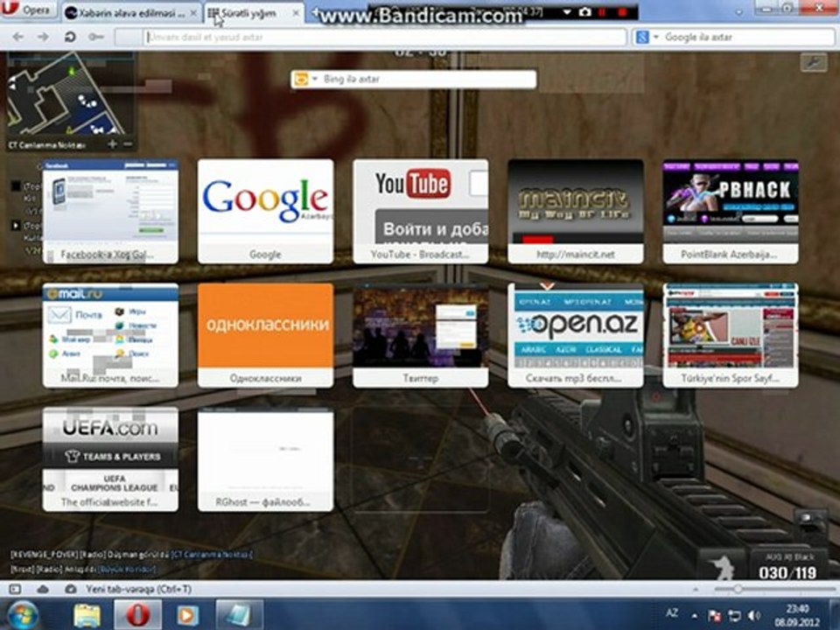Click the browser back arrow
The height and width of the screenshot is (630, 840).
coord(17,37)
